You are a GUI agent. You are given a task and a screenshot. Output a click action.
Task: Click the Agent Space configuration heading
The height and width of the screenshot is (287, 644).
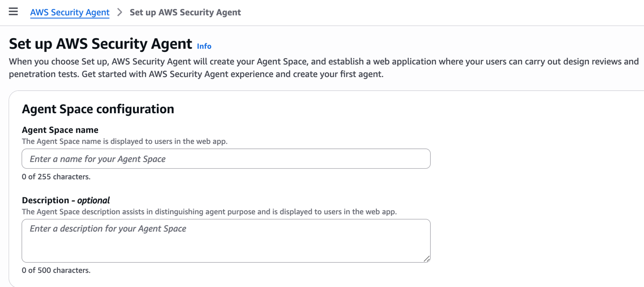tap(98, 109)
